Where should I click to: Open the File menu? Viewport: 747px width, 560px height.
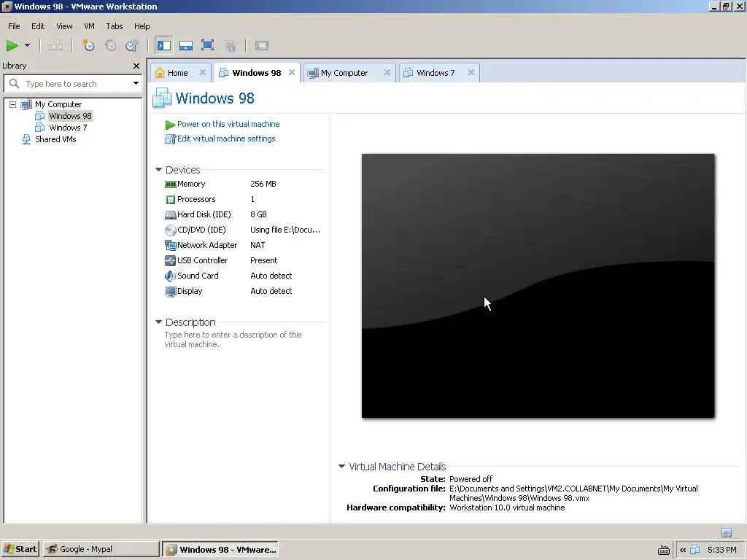[x=14, y=26]
